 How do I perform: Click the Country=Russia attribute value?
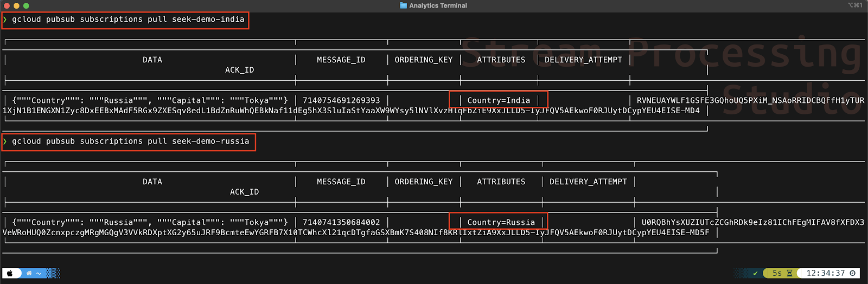click(x=501, y=222)
